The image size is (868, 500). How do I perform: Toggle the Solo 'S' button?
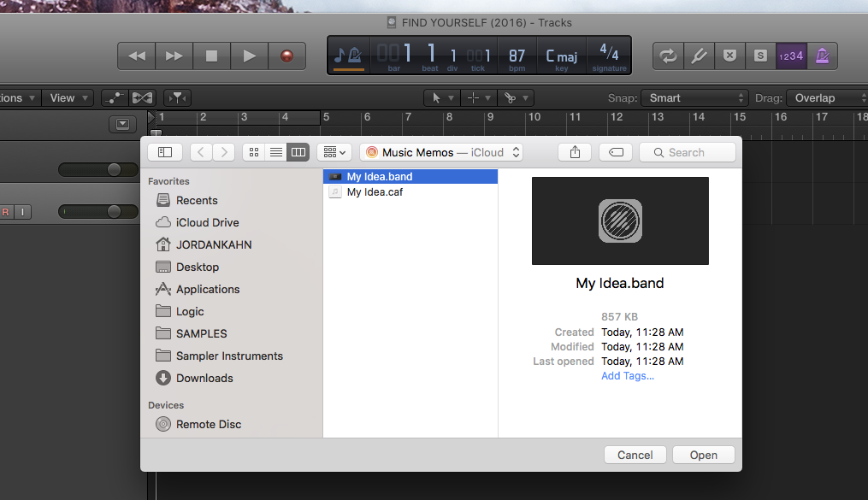(759, 56)
